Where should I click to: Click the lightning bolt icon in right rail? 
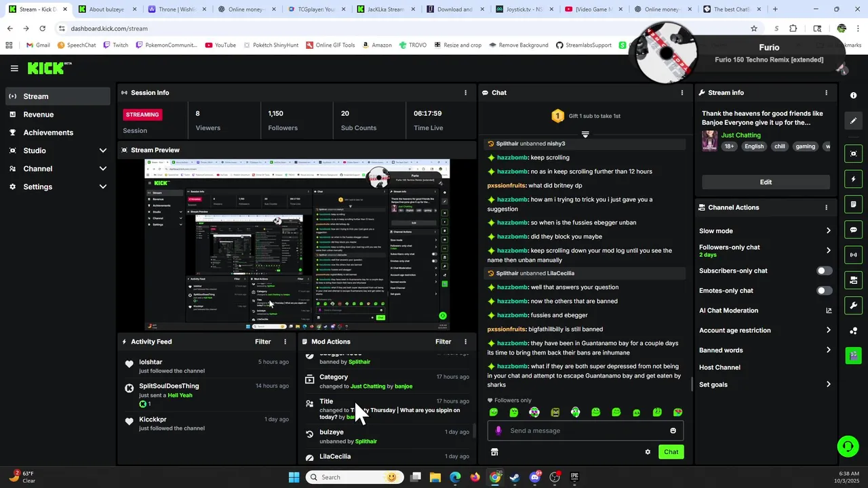853,179
